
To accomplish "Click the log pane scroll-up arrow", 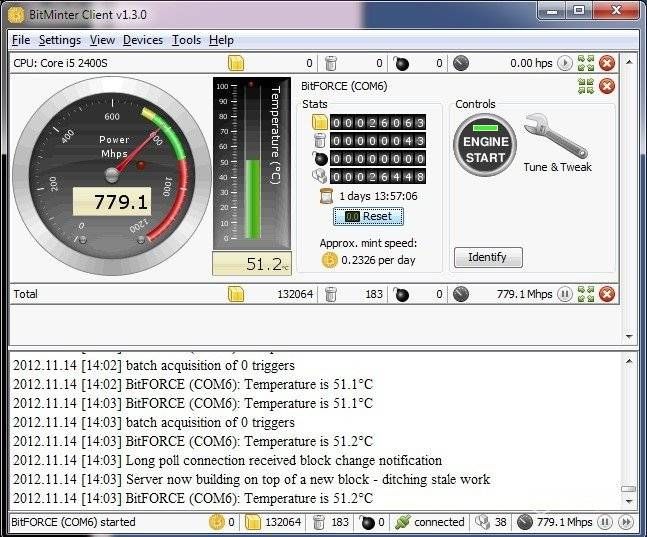I will click(x=629, y=362).
